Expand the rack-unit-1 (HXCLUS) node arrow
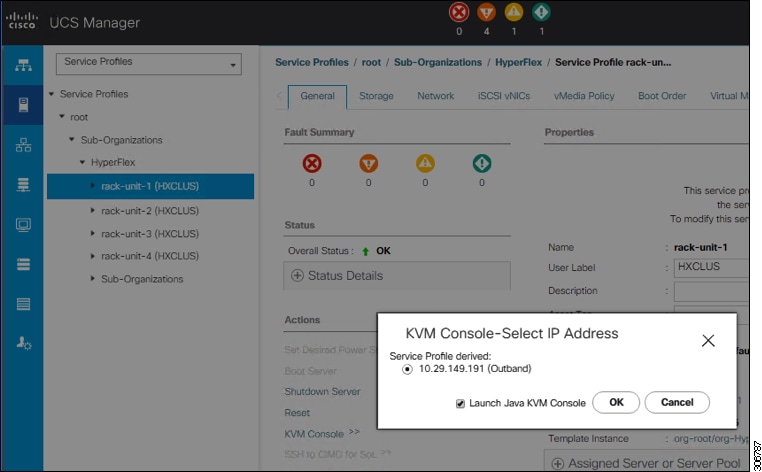 (92, 186)
